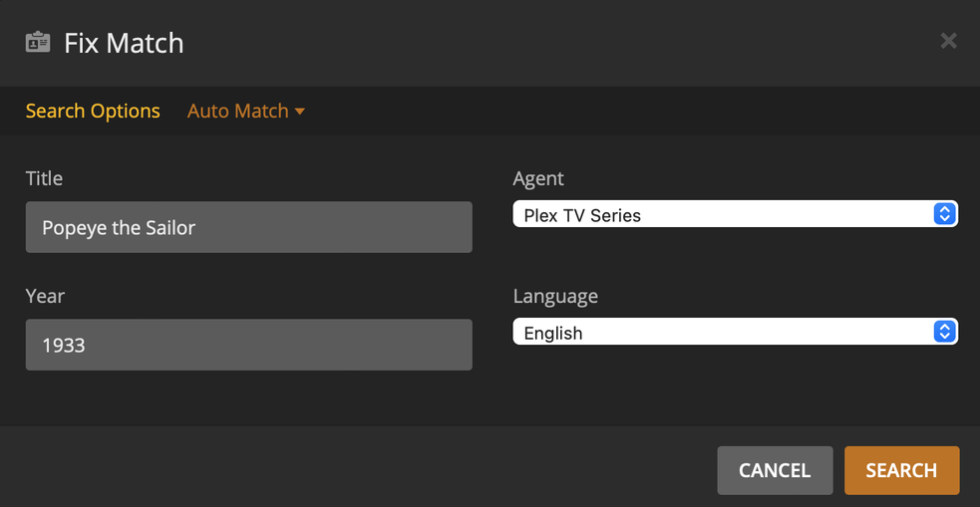Click the blue arrows on the Agent selector
The width and height of the screenshot is (980, 507).
click(x=944, y=214)
